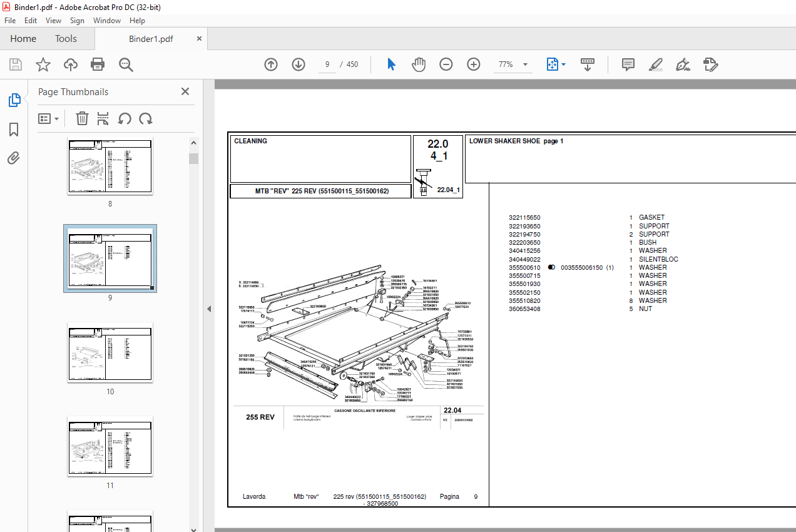Activate the Hand pan tool
Screen dimensions: 796x532
coord(419,64)
